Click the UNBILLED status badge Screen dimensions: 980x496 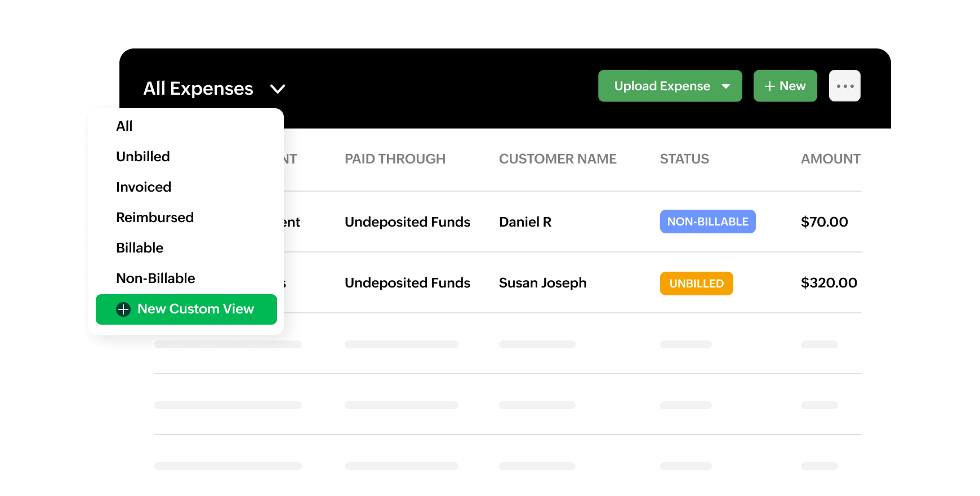[696, 284]
